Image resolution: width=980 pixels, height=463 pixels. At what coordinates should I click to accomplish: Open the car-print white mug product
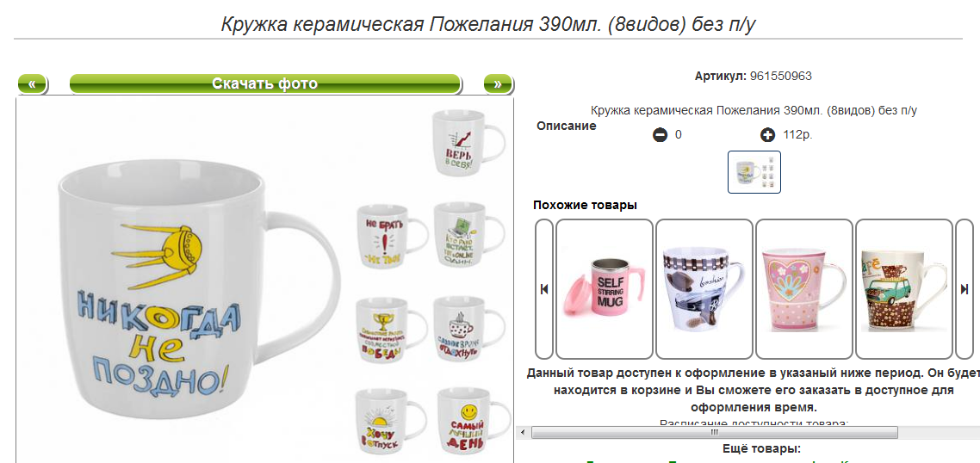pyautogui.click(x=704, y=288)
